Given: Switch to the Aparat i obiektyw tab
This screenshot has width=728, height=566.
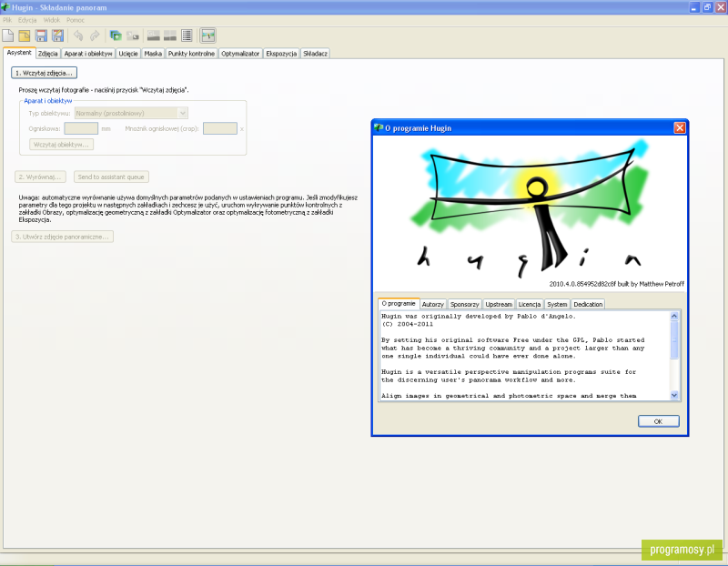Looking at the screenshot, I should pos(88,54).
